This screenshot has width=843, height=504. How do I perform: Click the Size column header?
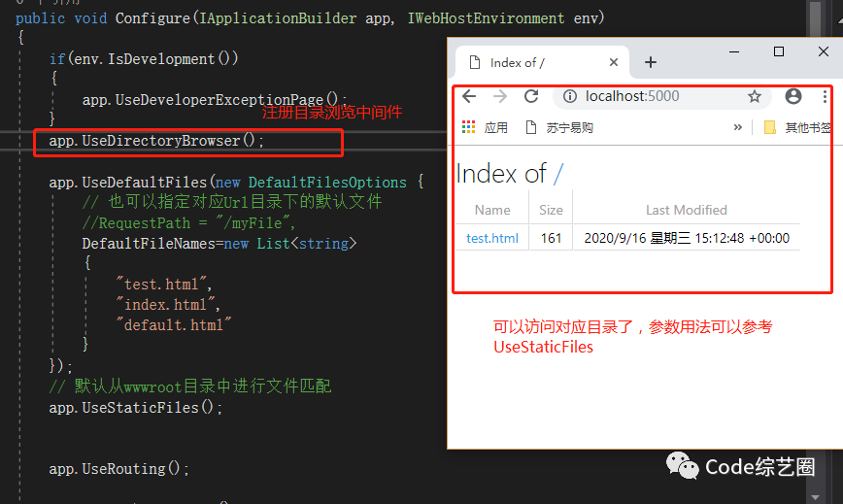click(551, 210)
